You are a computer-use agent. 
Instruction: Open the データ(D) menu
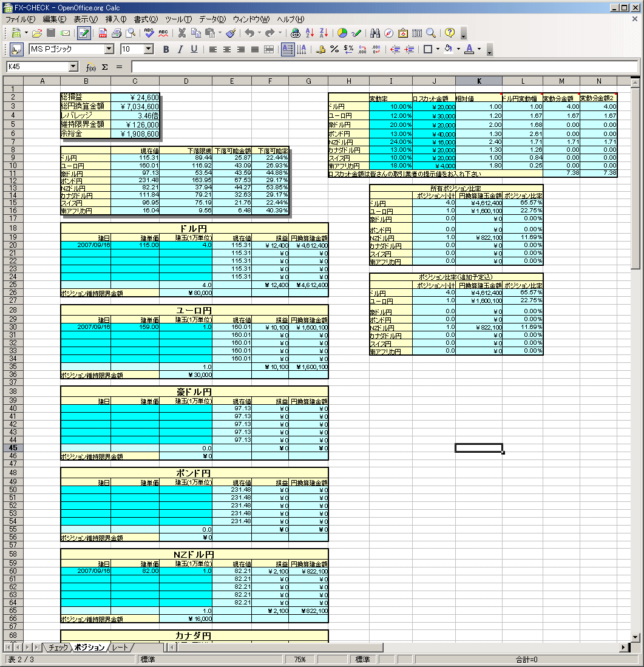pyautogui.click(x=212, y=19)
